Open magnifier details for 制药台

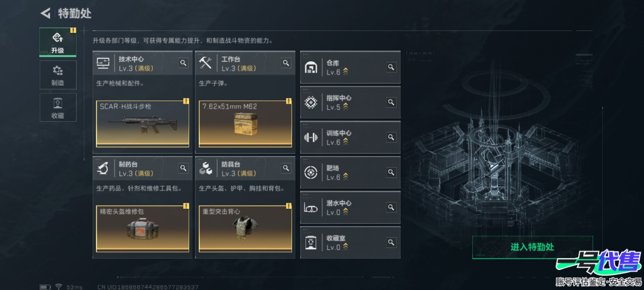coord(183,168)
